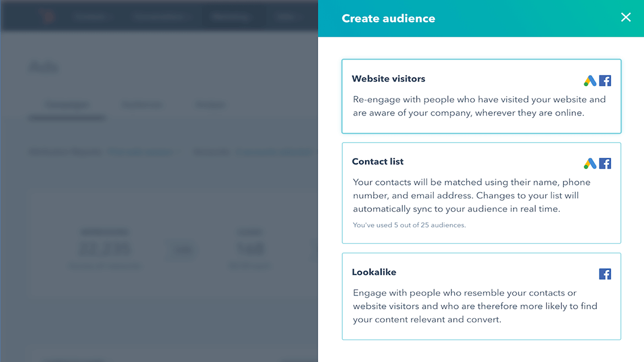This screenshot has height=362, width=644.
Task: Expand the Marketing navigation menu
Action: pyautogui.click(x=231, y=17)
